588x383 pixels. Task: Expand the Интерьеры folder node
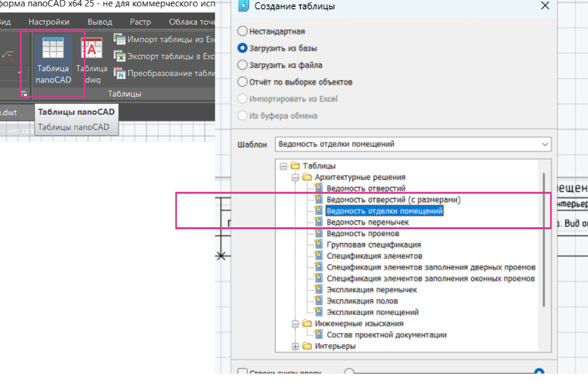pos(296,346)
